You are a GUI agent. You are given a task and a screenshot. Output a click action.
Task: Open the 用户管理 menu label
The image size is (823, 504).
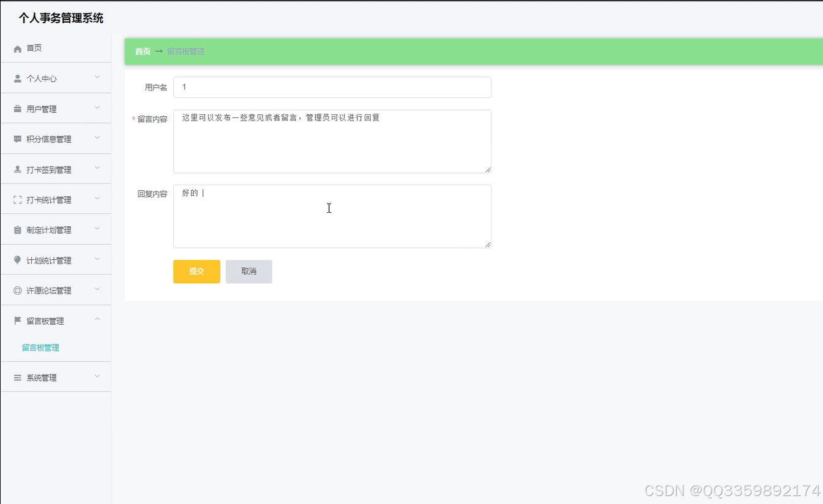(x=42, y=109)
